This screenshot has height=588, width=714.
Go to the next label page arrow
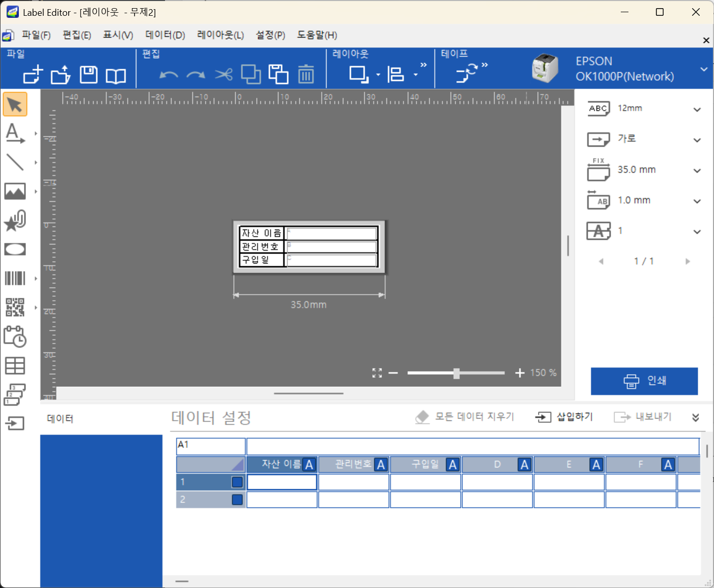[x=688, y=261]
